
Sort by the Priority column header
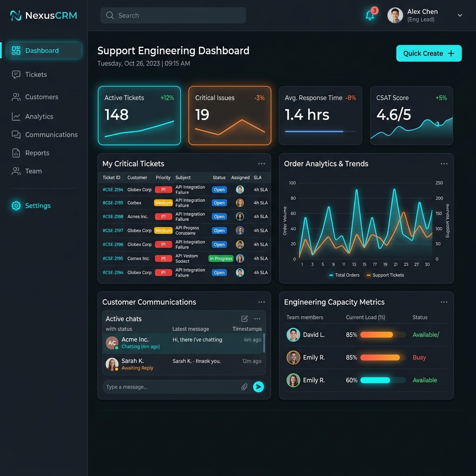coord(163,178)
